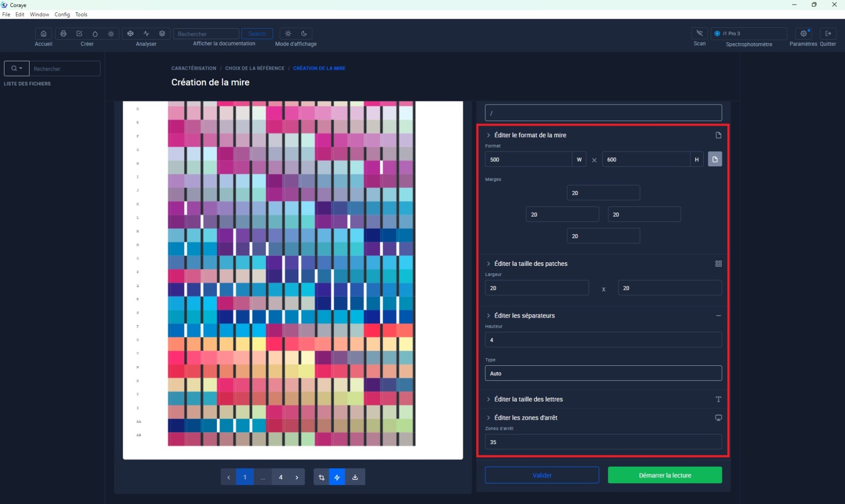Click the path field containing a slash

(x=603, y=113)
